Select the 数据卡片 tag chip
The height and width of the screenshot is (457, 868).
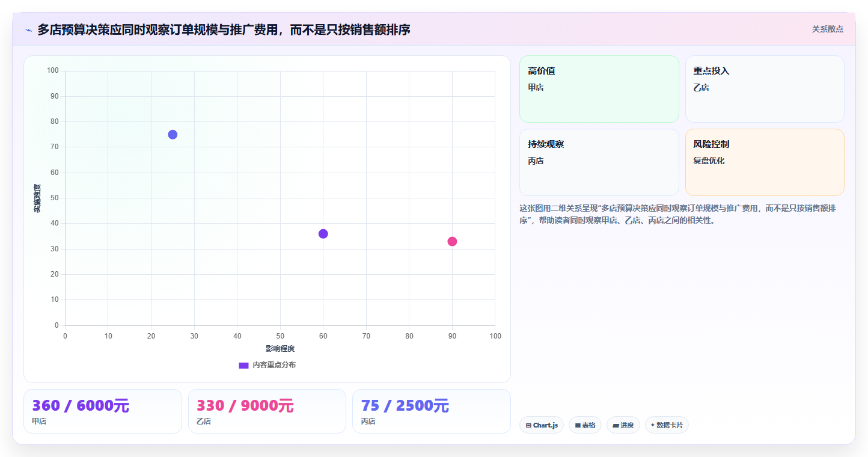[x=667, y=425]
